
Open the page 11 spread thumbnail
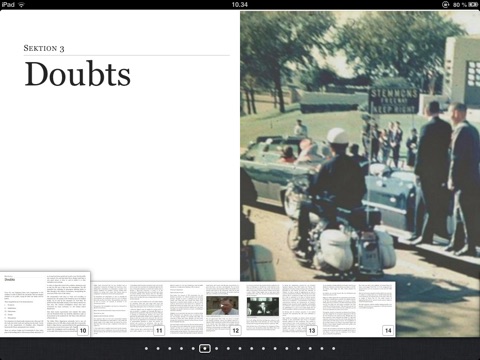tap(128, 309)
